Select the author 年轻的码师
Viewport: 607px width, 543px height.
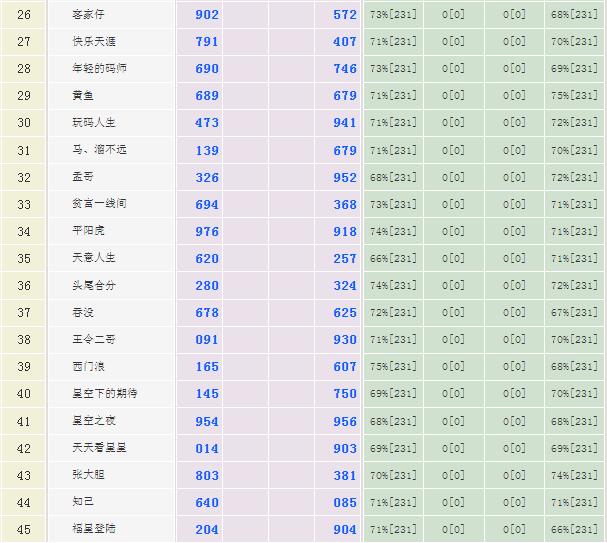click(98, 69)
